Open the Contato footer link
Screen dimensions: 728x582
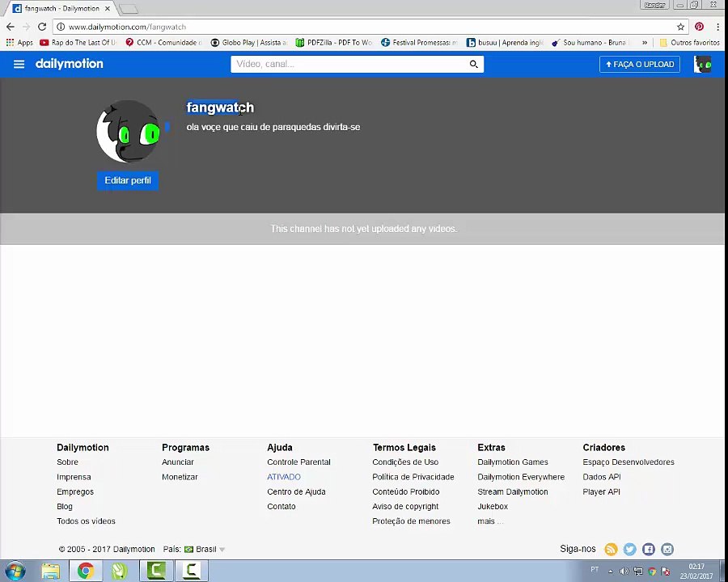(281, 506)
